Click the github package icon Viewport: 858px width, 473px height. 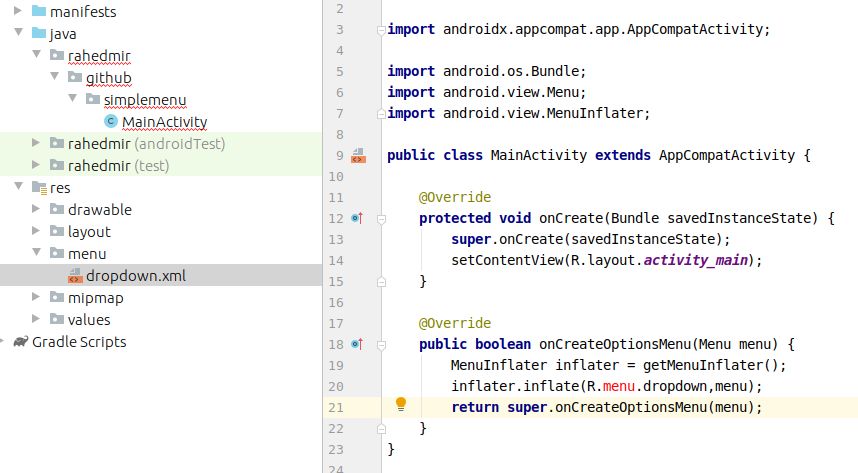pyautogui.click(x=75, y=77)
